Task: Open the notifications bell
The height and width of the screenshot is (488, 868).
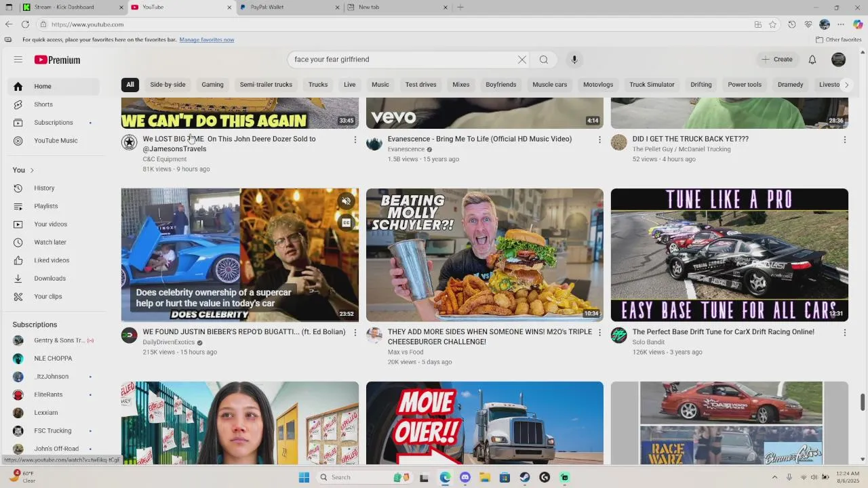Action: 812,60
